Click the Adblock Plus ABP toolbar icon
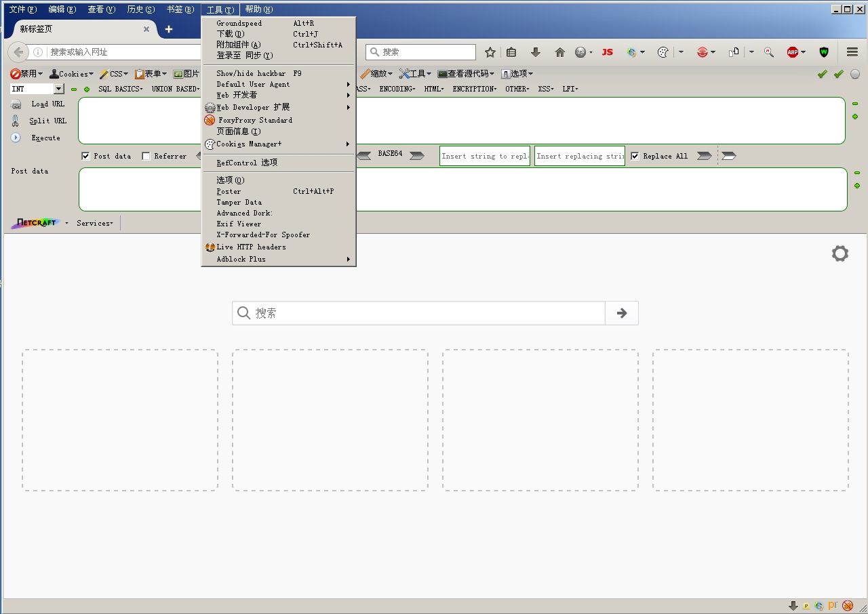 click(x=792, y=52)
